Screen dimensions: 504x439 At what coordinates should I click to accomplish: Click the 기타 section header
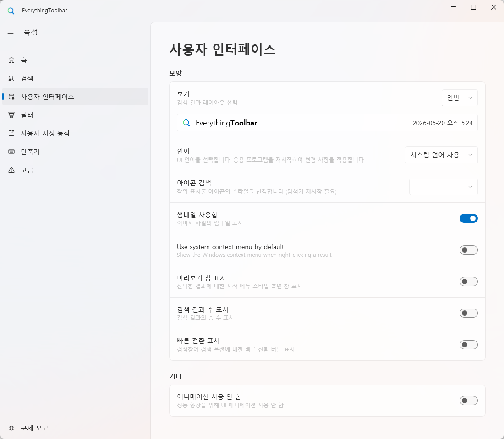click(175, 376)
